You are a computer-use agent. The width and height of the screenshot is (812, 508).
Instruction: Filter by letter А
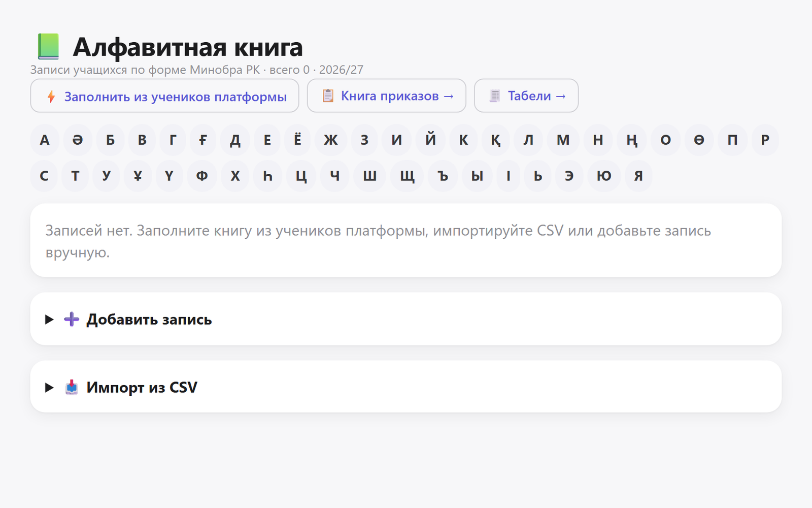[x=45, y=140]
